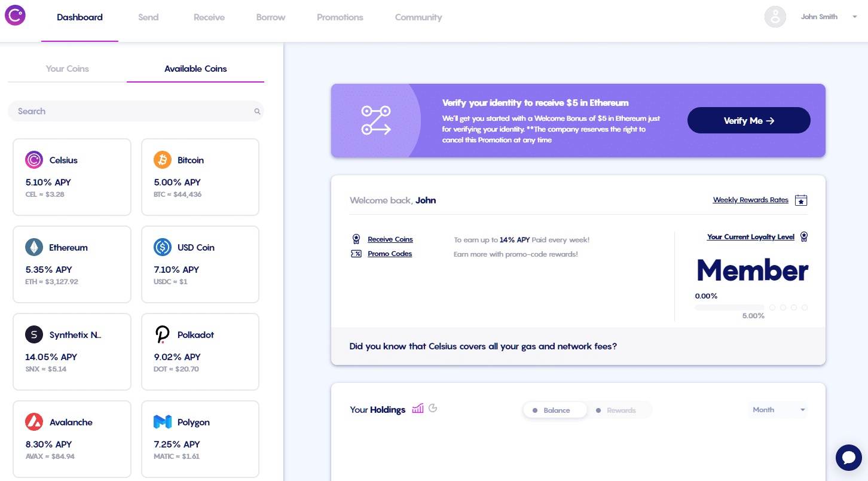Click the Celsius coin icon
Screen dimensions: 868x481
tap(34, 160)
